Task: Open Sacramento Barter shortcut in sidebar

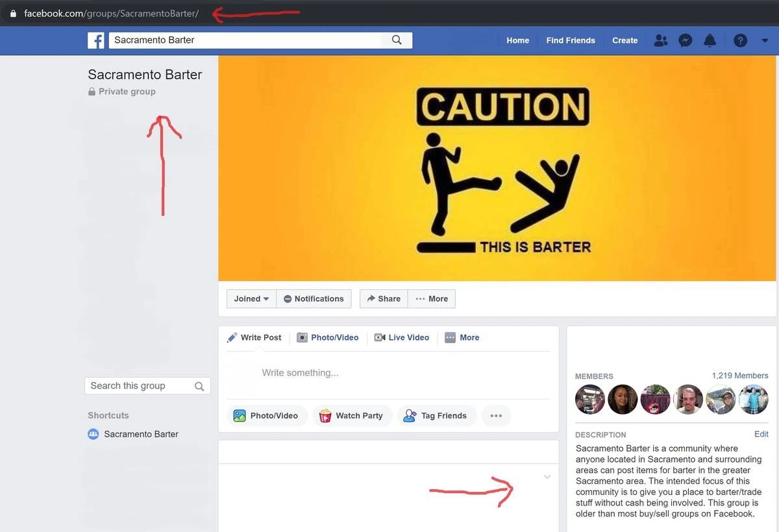Action: (133, 434)
